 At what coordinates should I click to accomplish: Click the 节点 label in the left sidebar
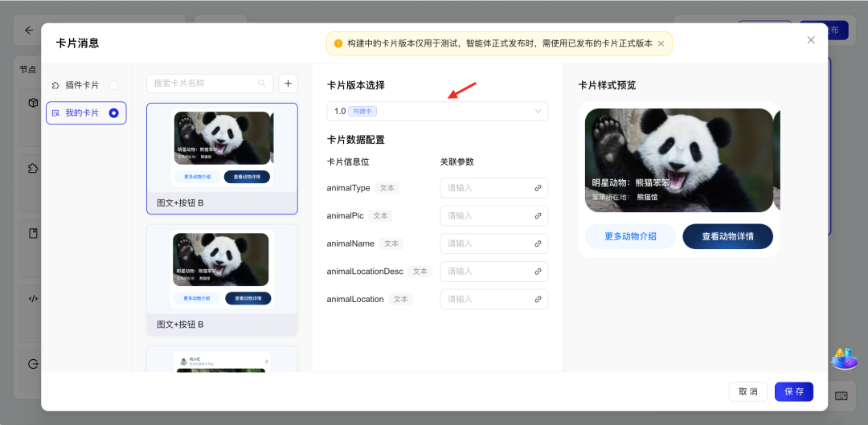27,70
